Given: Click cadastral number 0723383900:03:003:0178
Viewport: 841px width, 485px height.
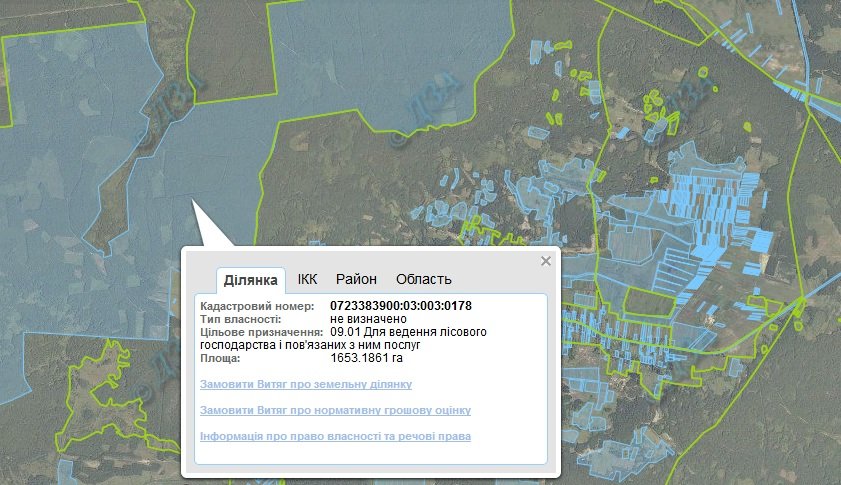Looking at the screenshot, I should [400, 305].
